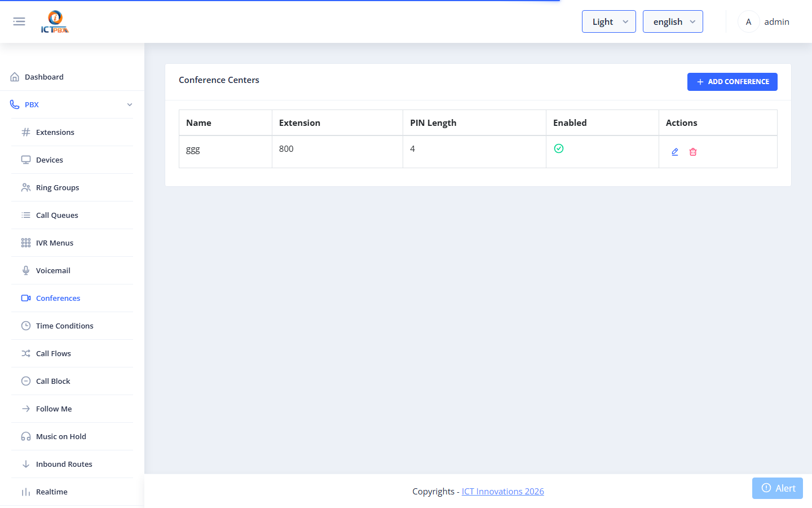This screenshot has height=508, width=812.
Task: Open the admin user avatar menu
Action: pyautogui.click(x=748, y=21)
